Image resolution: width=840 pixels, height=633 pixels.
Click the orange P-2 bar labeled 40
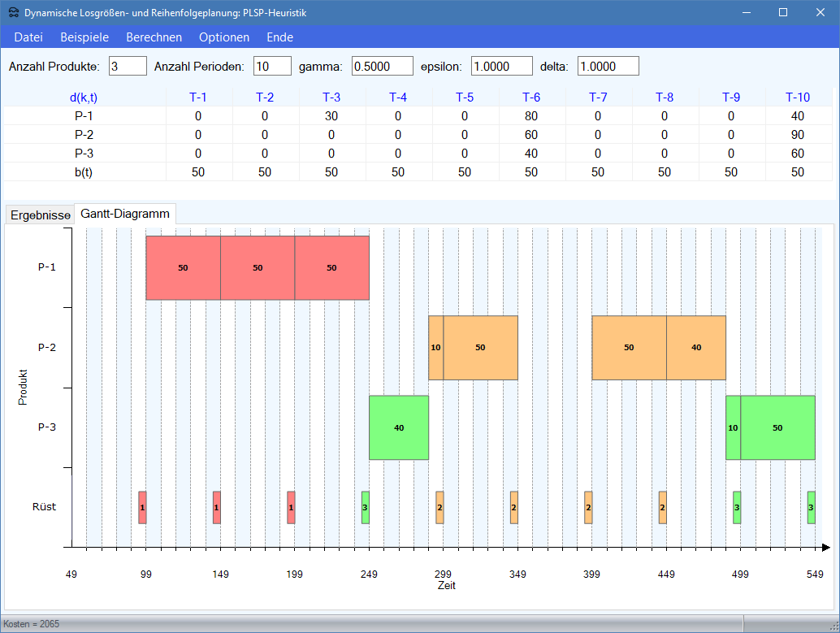pyautogui.click(x=695, y=348)
